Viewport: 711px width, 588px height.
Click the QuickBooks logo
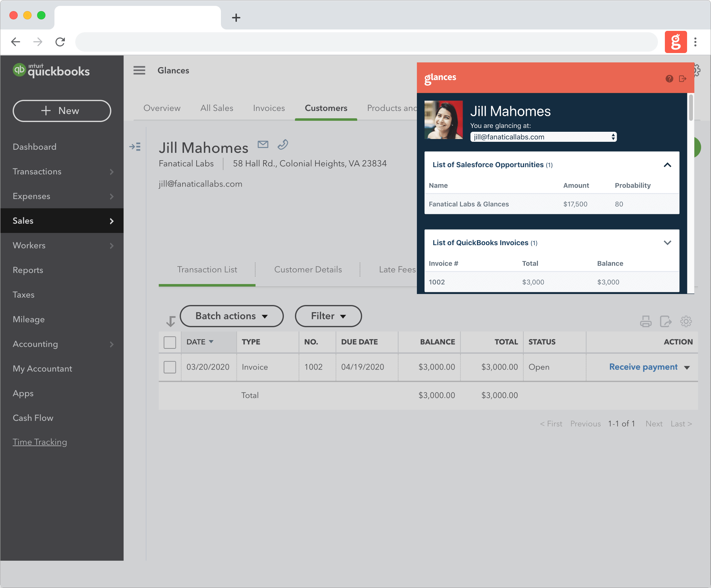point(51,70)
